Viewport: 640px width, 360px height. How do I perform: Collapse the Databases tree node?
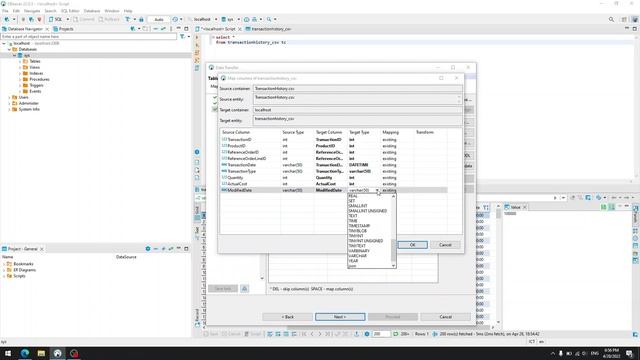(9, 49)
